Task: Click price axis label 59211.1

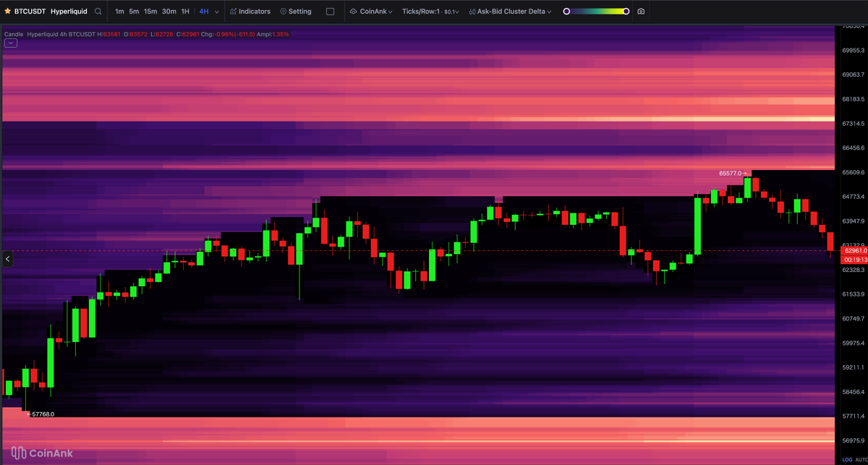Action: 854,367
